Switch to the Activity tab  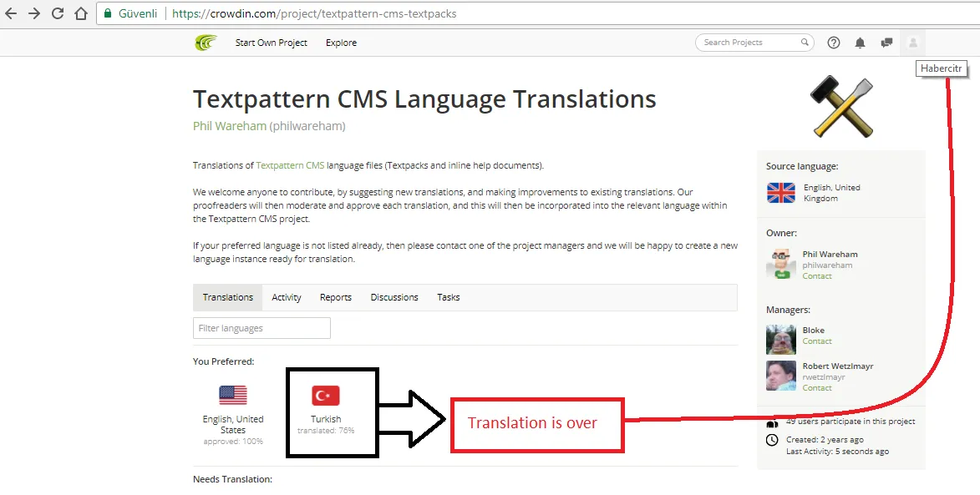pyautogui.click(x=287, y=297)
